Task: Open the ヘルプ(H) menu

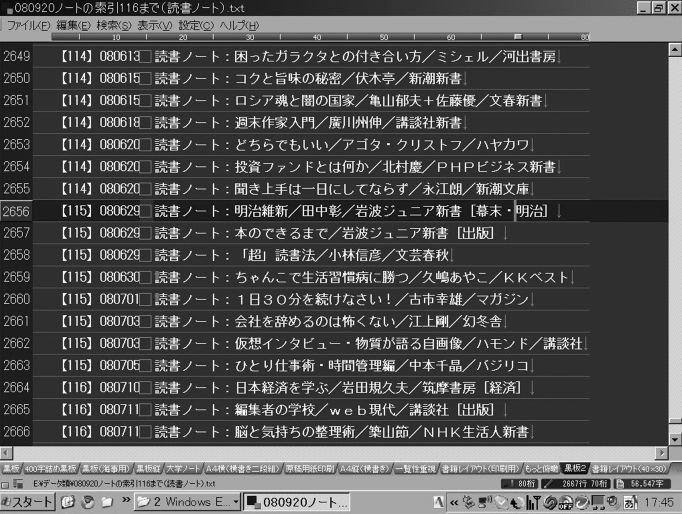Action: coord(239,25)
